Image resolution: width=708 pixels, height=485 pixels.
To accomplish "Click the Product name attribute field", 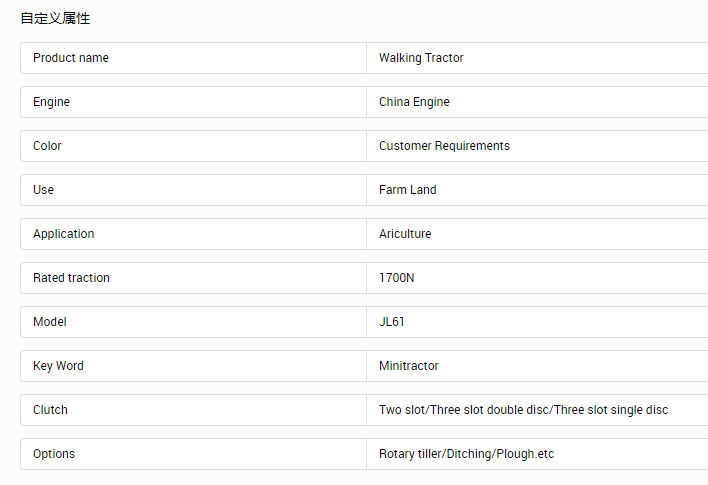I will click(193, 58).
